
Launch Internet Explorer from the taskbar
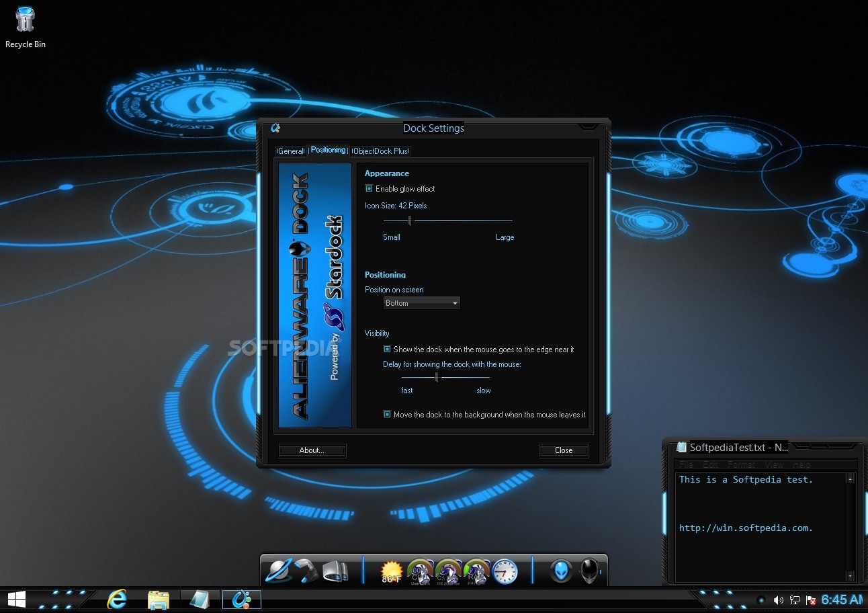pos(117,600)
